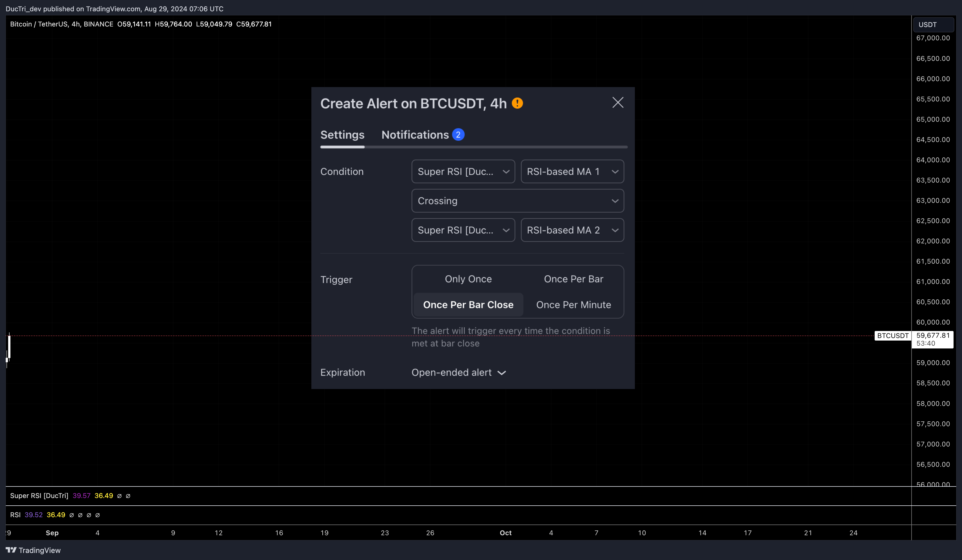Click the USDT currency button on price axis
The width and height of the screenshot is (962, 560).
pyautogui.click(x=933, y=25)
